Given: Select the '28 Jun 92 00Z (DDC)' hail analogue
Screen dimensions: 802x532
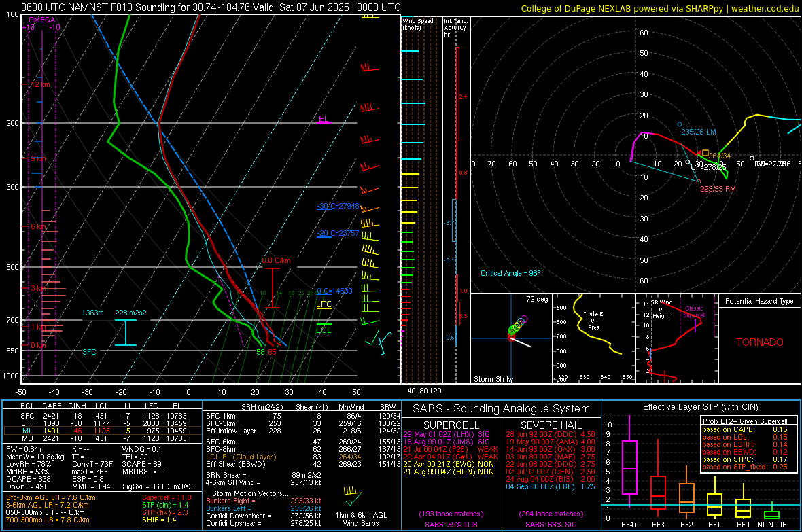Looking at the screenshot, I should [x=551, y=434].
